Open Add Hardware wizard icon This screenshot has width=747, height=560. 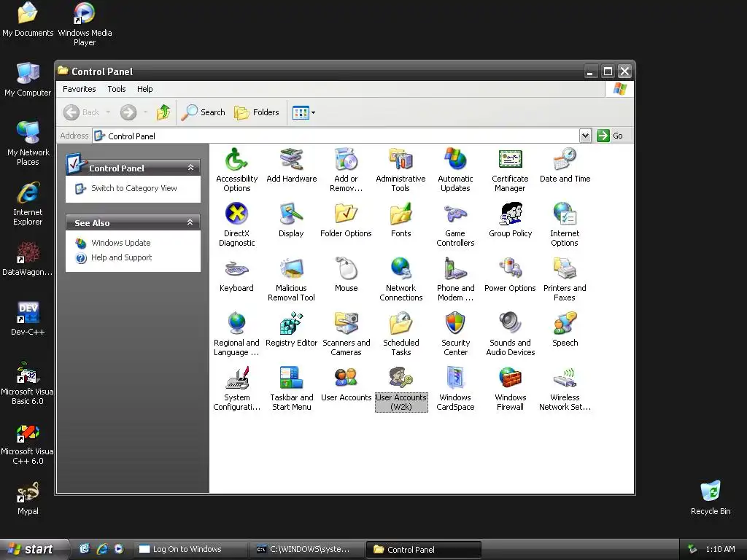click(292, 165)
